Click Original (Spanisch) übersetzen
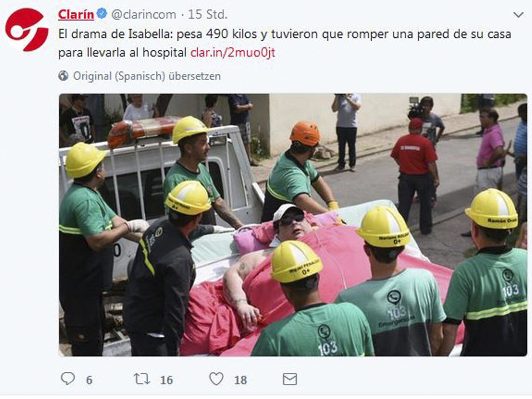532x399 pixels. [147, 76]
